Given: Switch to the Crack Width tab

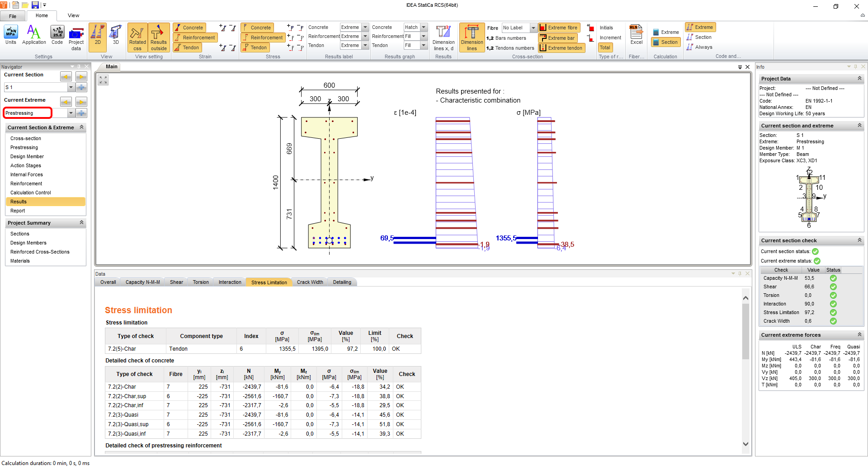Looking at the screenshot, I should pyautogui.click(x=310, y=282).
